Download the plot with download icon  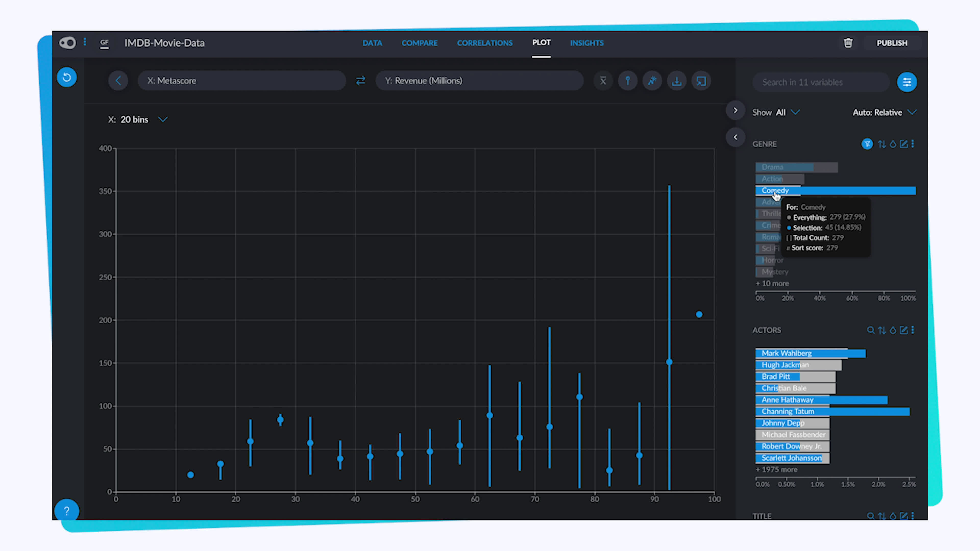[676, 81]
